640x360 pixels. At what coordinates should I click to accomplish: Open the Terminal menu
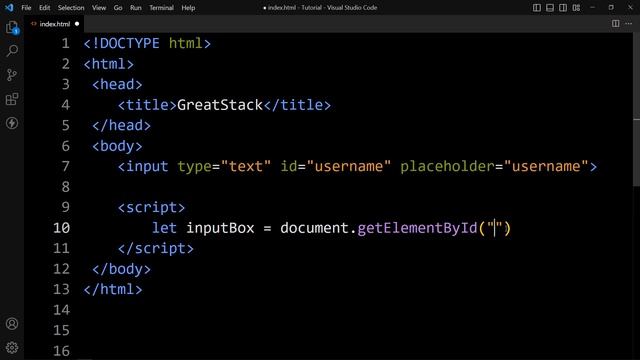coord(161,8)
